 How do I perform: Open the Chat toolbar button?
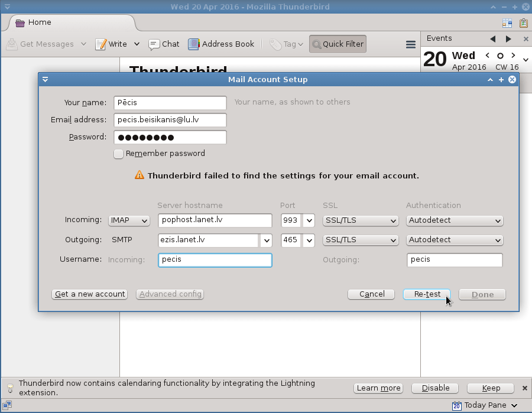tap(164, 44)
